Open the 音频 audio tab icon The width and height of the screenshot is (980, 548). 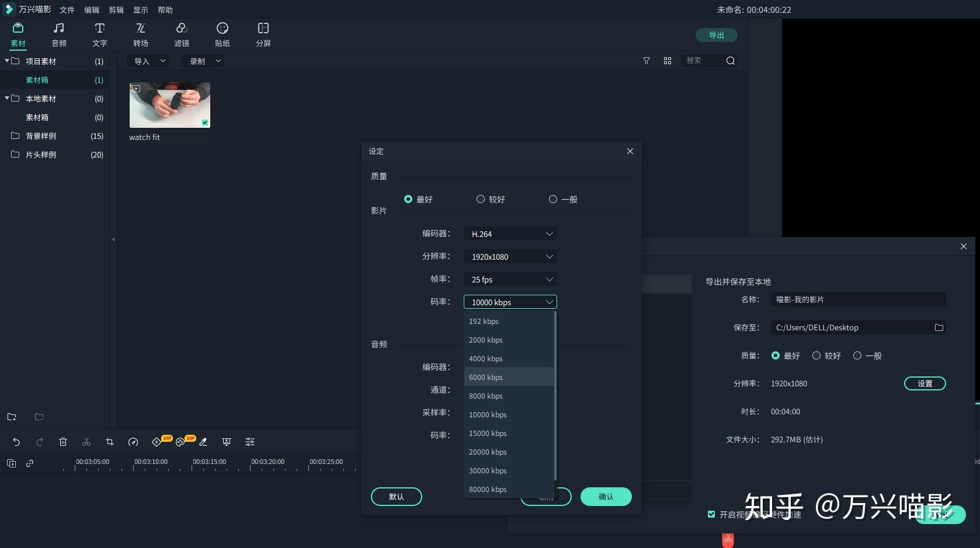click(x=59, y=29)
